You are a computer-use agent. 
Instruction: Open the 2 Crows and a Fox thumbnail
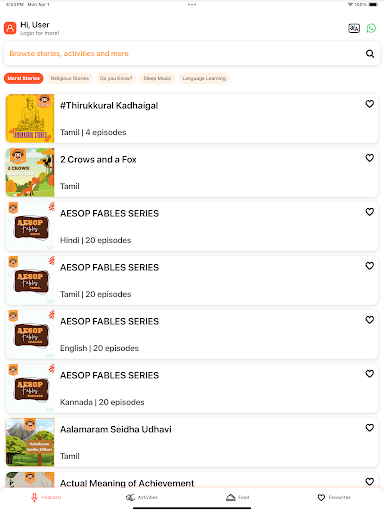30,172
